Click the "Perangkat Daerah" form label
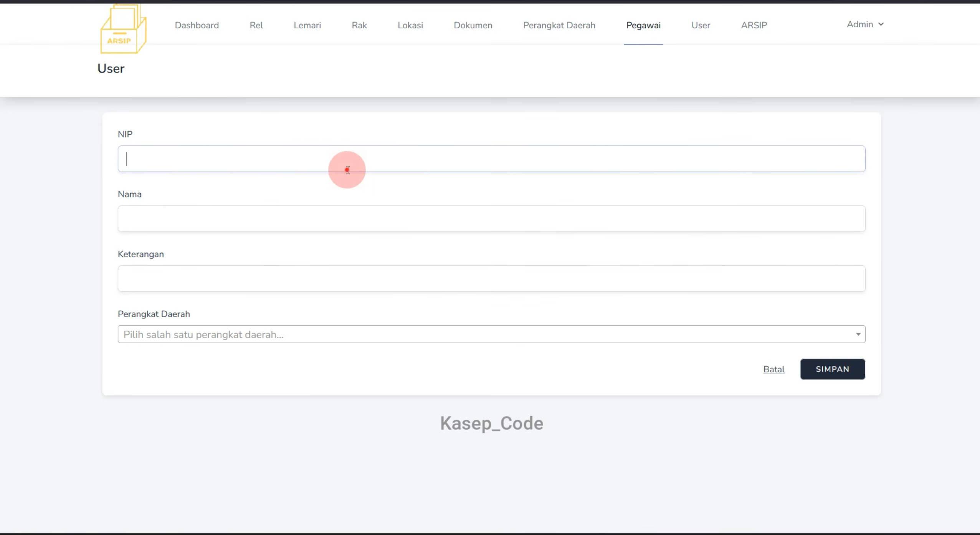 154,314
